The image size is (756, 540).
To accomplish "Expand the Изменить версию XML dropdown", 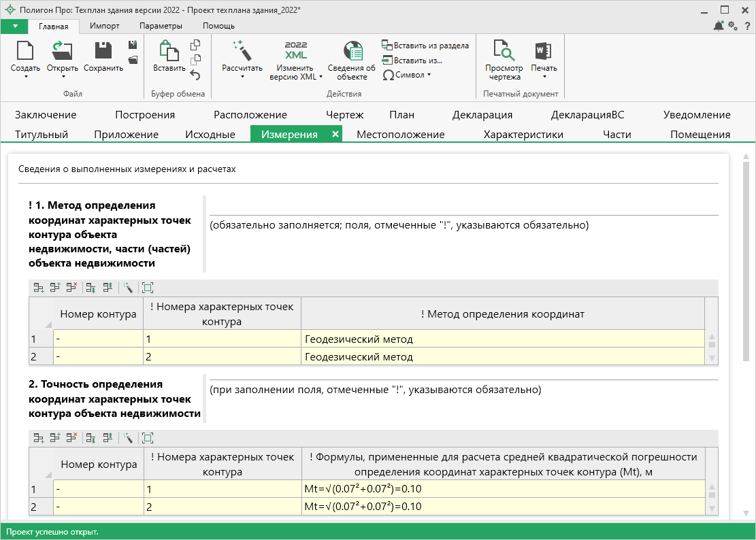I will point(321,77).
